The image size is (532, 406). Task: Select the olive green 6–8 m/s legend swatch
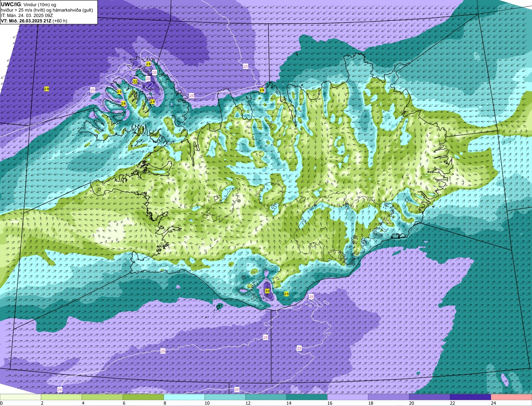click(143, 397)
